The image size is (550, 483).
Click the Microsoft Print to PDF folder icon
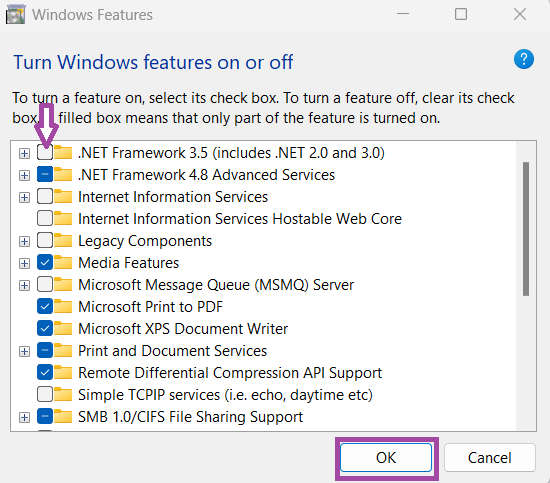click(x=63, y=307)
